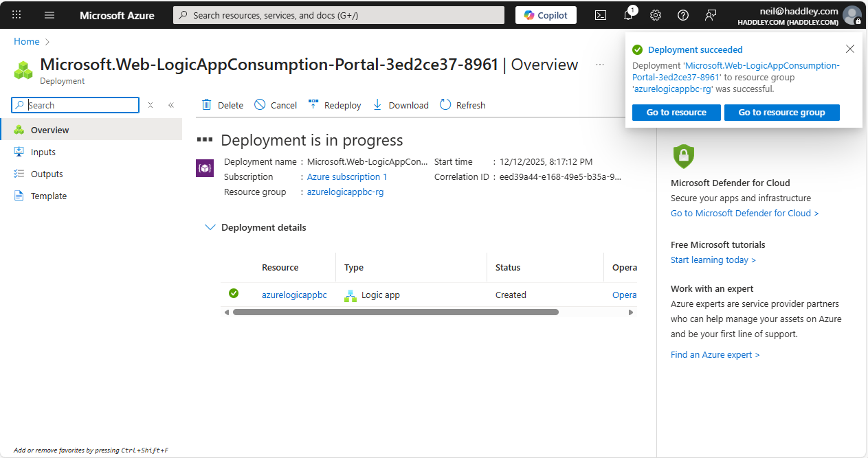This screenshot has width=868, height=458.
Task: Open help and support menu
Action: coord(682,15)
